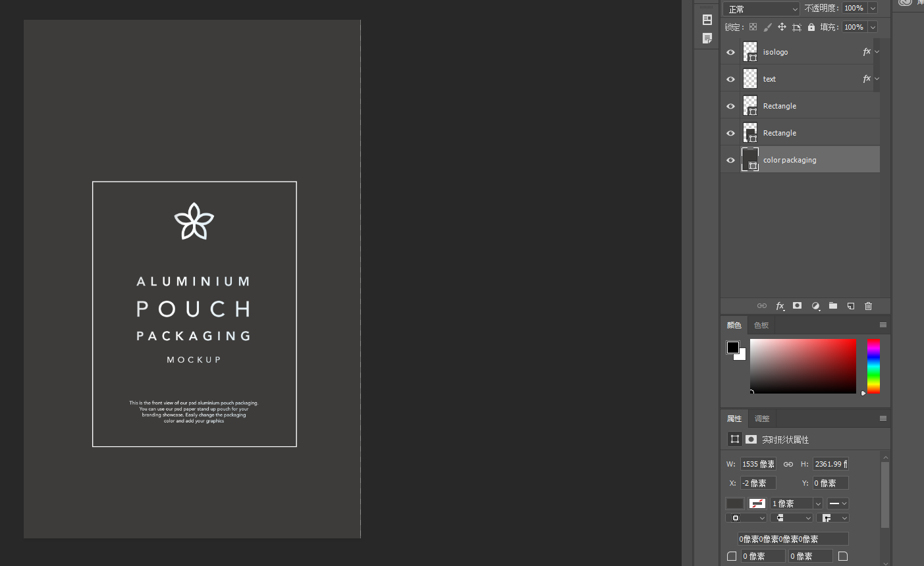Open the History panel icon in collapsed dock
Image resolution: width=924 pixels, height=566 pixels.
coord(707,20)
